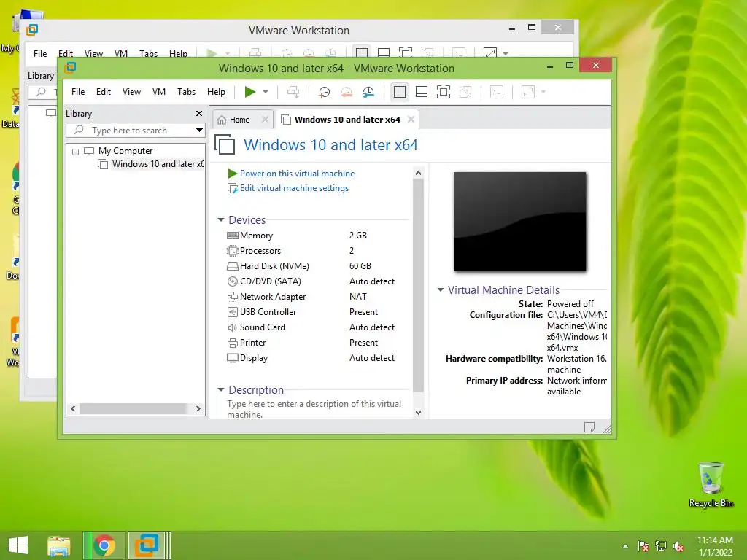Collapse the Devices section
747x560 pixels.
[221, 219]
